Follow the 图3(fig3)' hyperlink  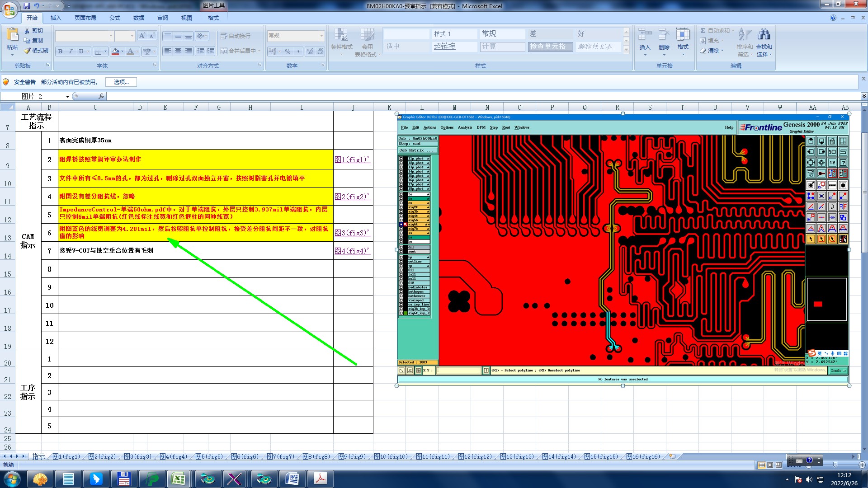352,233
